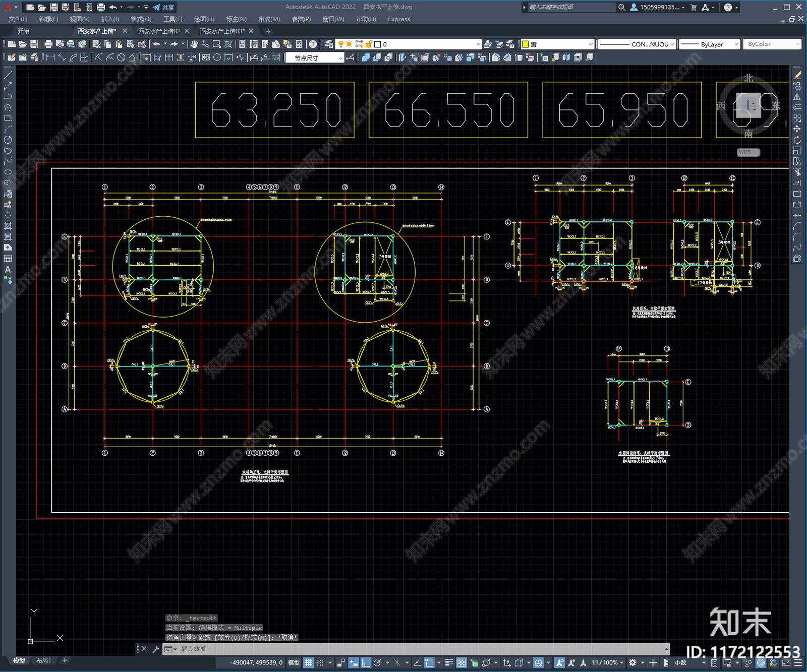Viewport: 807px width, 672px height.
Task: Click the 共享 share button
Action: [x=164, y=7]
